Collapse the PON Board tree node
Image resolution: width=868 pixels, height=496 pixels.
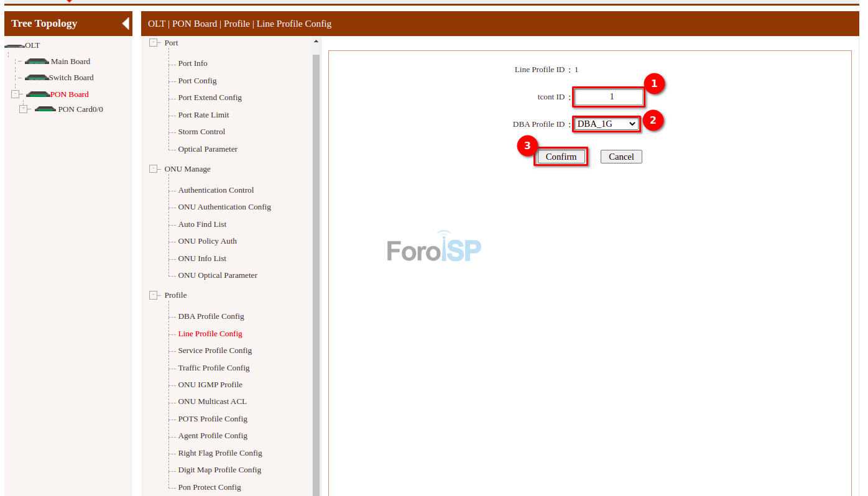coord(16,94)
